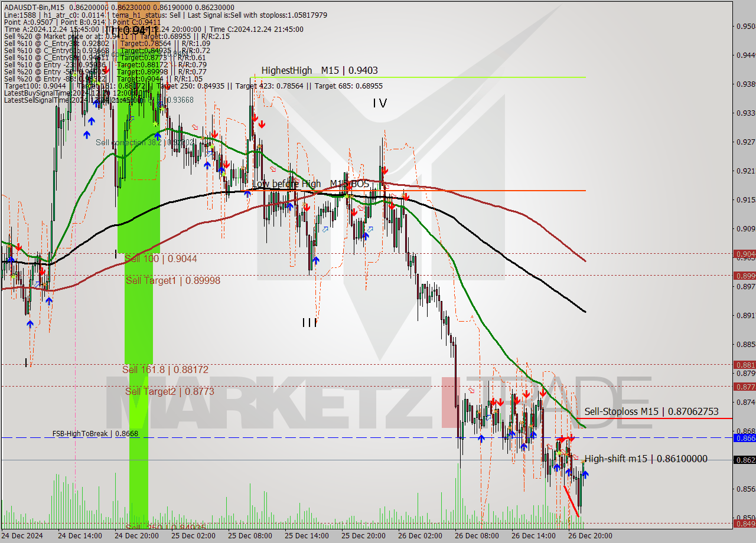Click the 0.950 price scale value
Screen dimensions: 756x543
(745, 26)
